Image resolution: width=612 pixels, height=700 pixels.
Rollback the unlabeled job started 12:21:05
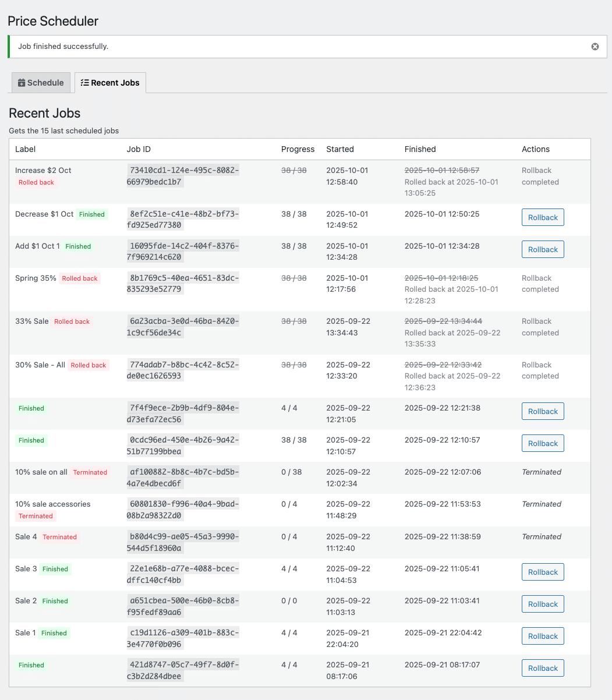coord(542,411)
